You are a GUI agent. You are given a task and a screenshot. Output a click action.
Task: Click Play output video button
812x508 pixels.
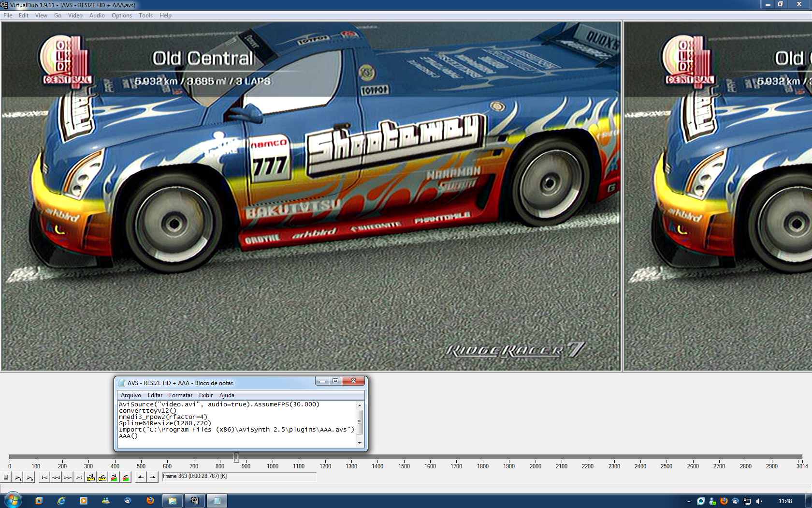29,478
